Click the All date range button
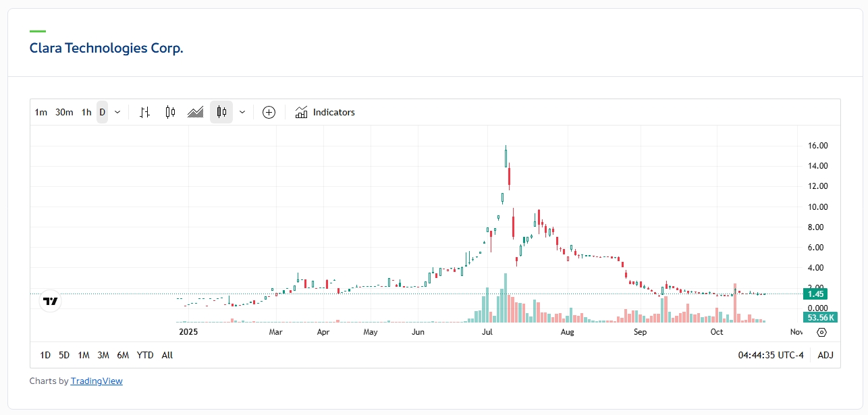The image size is (868, 415). click(x=167, y=355)
